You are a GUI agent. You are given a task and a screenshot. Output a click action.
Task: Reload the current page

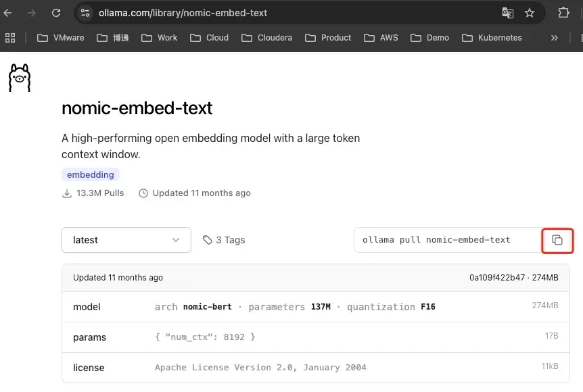(x=56, y=13)
